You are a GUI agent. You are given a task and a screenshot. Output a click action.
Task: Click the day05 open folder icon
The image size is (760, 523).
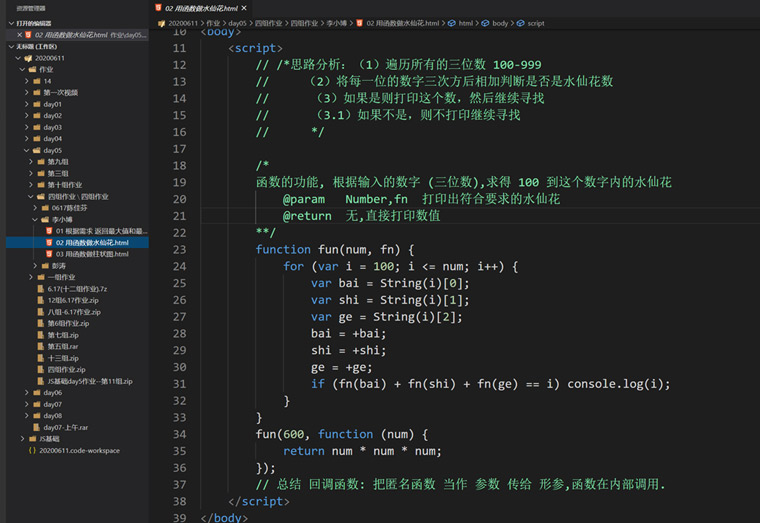tap(37, 150)
